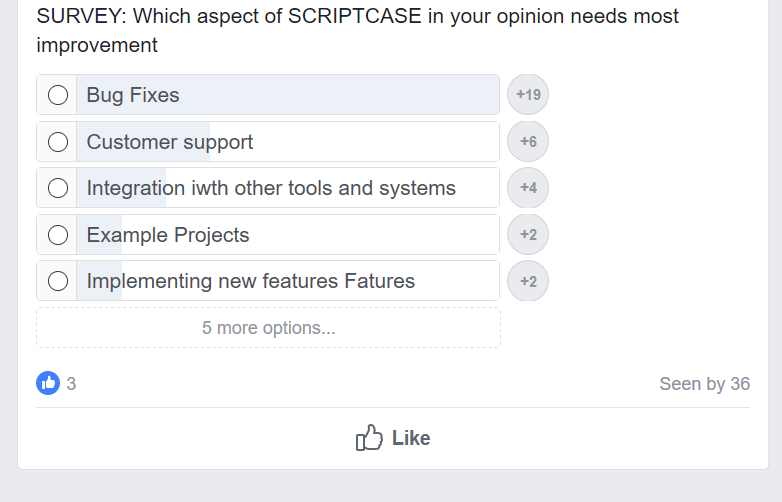Image resolution: width=782 pixels, height=502 pixels.
Task: Select the Bug Fixes radio button
Action: click(58, 95)
